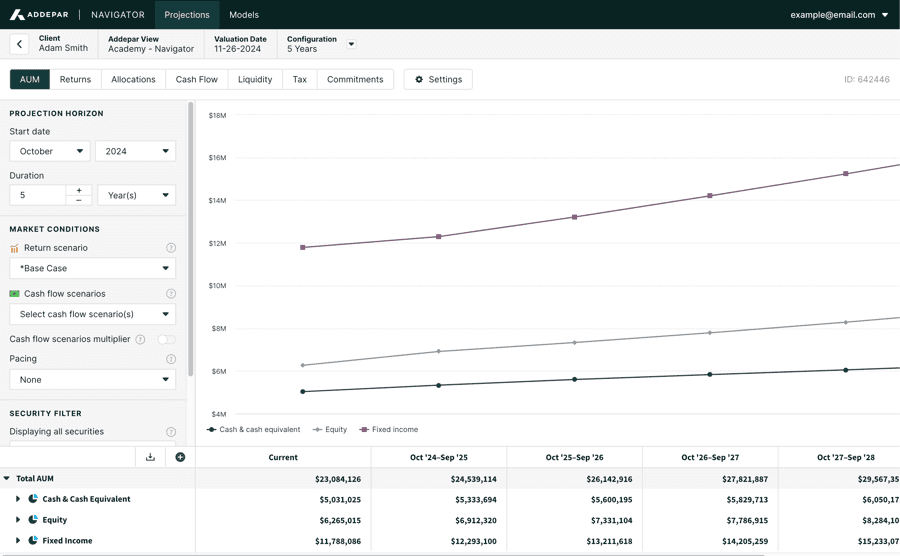Open the Base Case return scenario dropdown
This screenshot has width=900, height=556.
(92, 268)
